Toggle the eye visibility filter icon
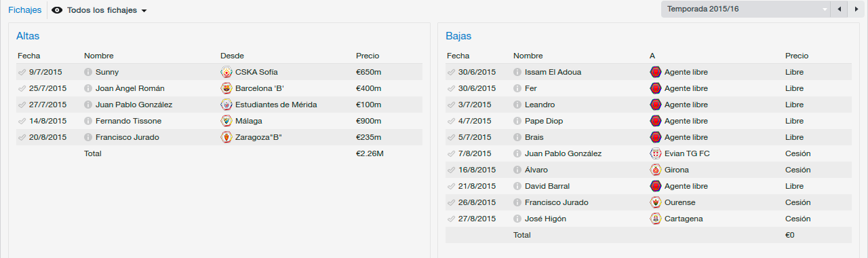 pos(57,10)
